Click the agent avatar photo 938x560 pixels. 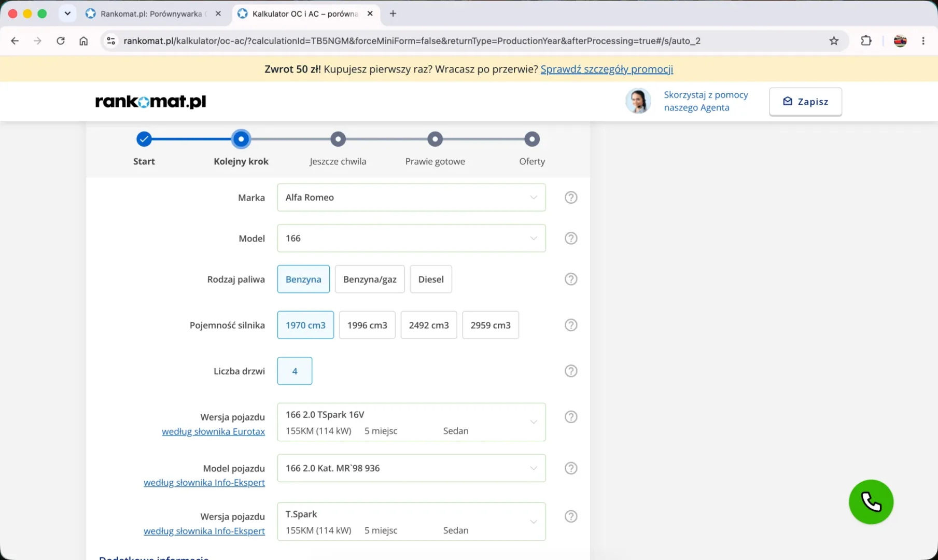coord(638,101)
